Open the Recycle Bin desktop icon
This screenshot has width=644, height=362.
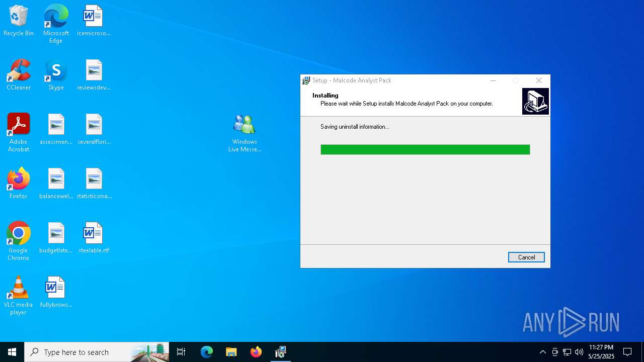coord(19,21)
